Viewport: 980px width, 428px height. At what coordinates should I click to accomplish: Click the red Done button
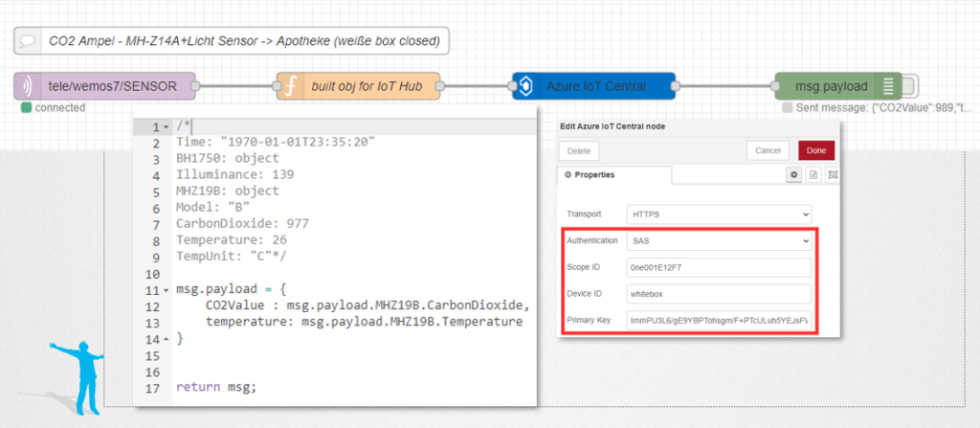click(x=815, y=150)
